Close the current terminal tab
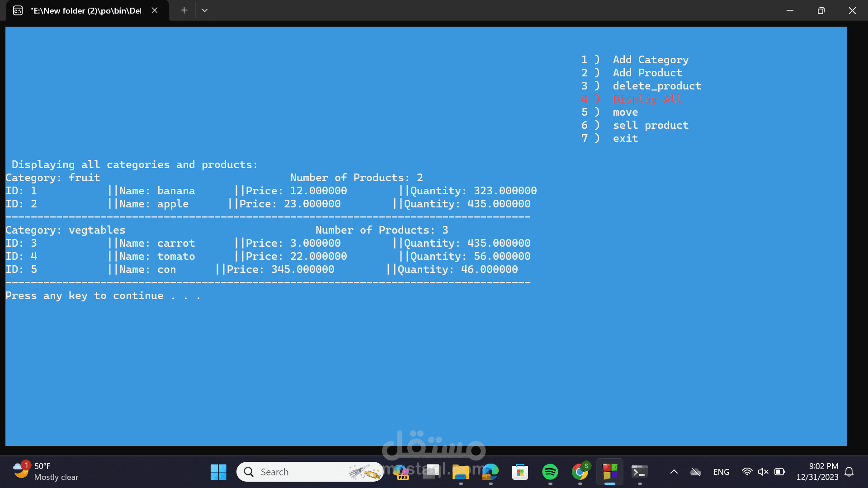Image resolution: width=868 pixels, height=488 pixels. coord(155,10)
